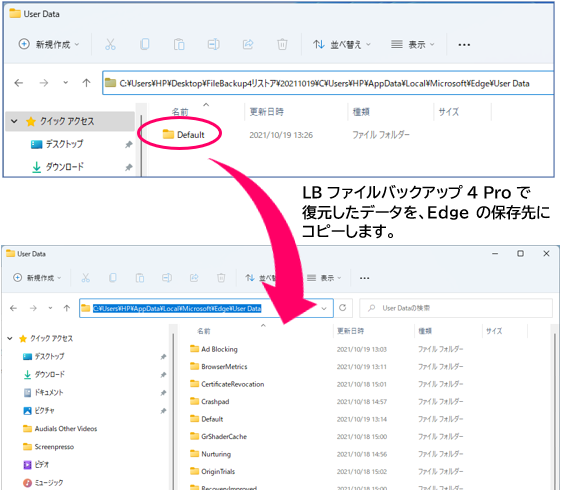Select BrowserMetrics folder
Image resolution: width=562 pixels, height=493 pixels.
(219, 367)
